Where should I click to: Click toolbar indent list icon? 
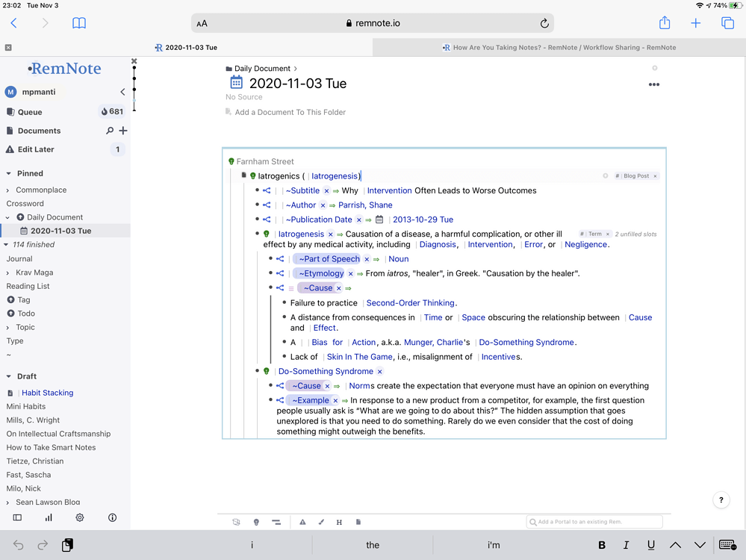pyautogui.click(x=276, y=522)
